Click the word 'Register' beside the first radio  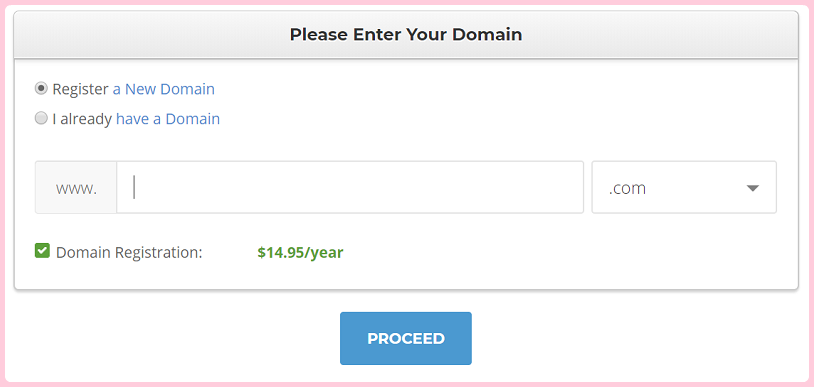point(80,89)
